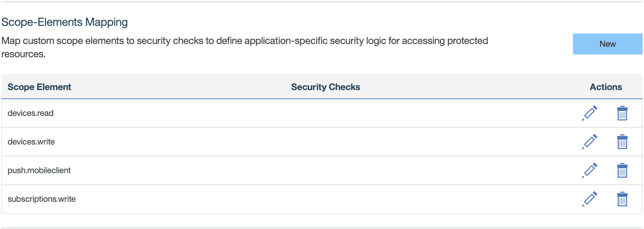Click empty Security Checks cell for devices.read
The image size is (644, 229).
coord(325,113)
